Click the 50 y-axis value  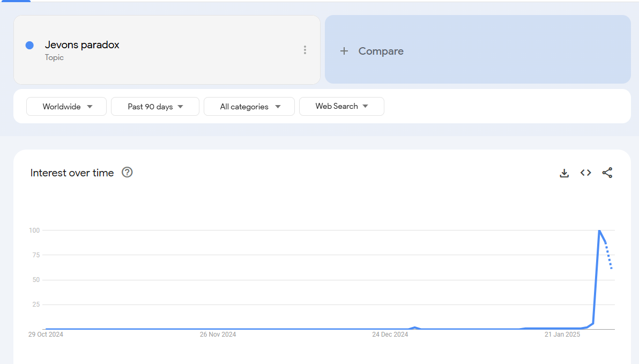(x=36, y=280)
